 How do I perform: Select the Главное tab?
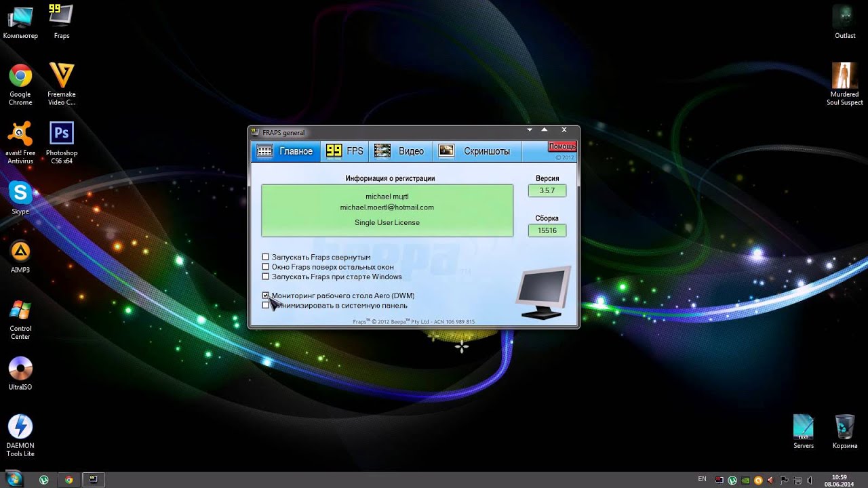(x=285, y=151)
